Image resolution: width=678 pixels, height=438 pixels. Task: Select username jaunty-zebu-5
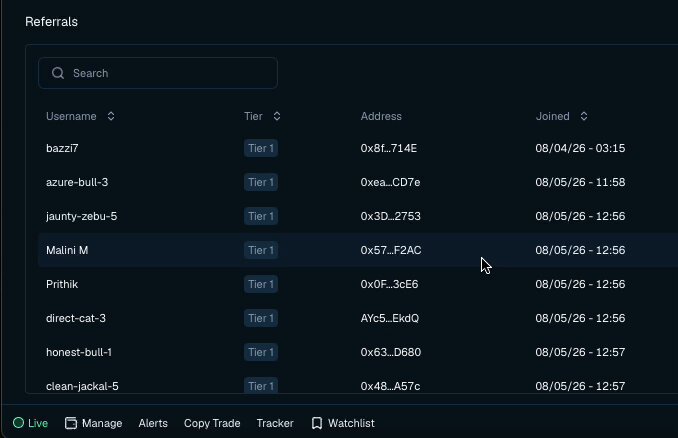pos(81,216)
